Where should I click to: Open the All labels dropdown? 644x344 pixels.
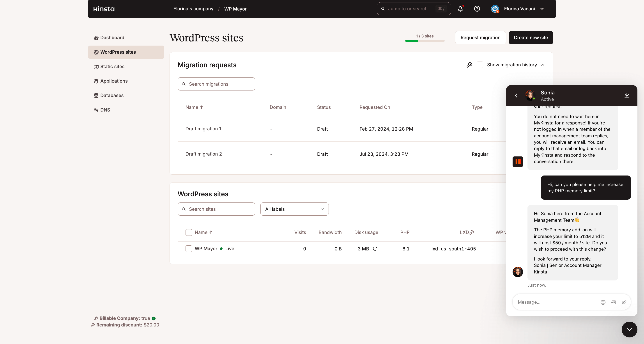pyautogui.click(x=294, y=209)
